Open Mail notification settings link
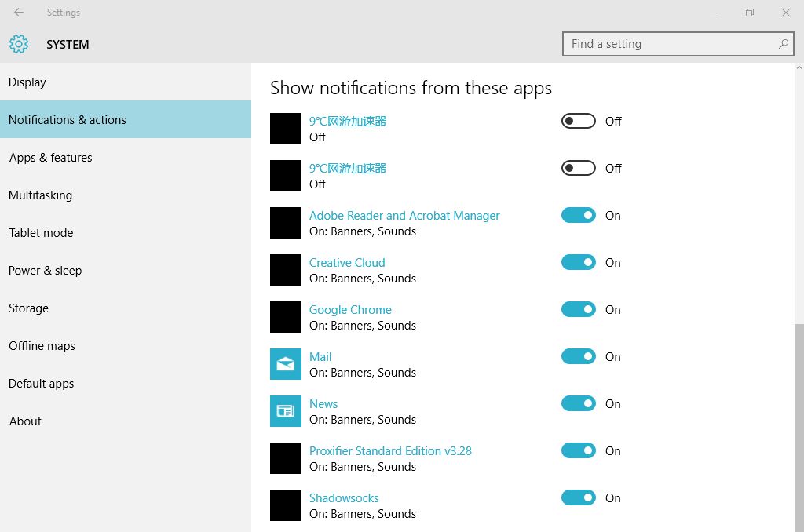 point(320,357)
